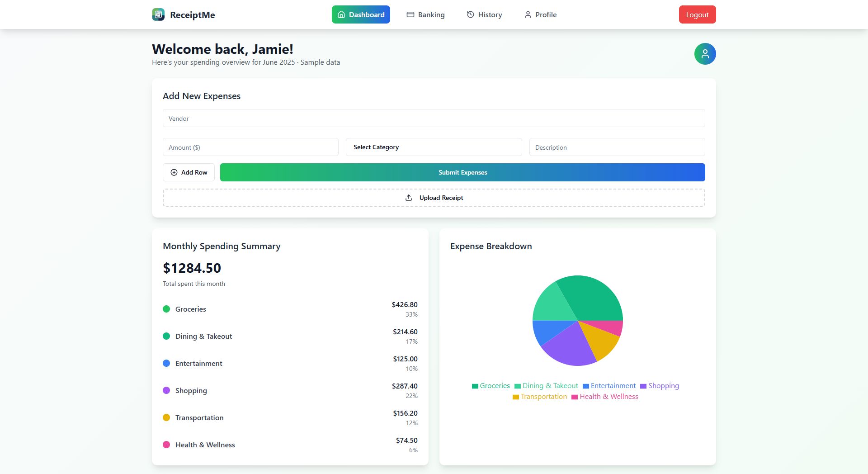Screen dimensions: 868x474
Task: Click the purple Shopping color dot
Action: coord(166,390)
